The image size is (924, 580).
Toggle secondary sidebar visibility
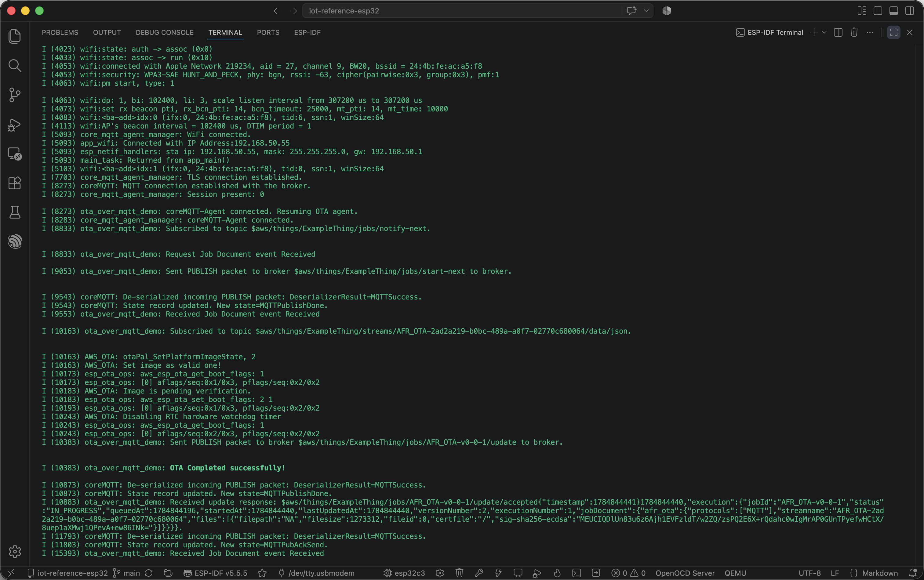coord(909,11)
